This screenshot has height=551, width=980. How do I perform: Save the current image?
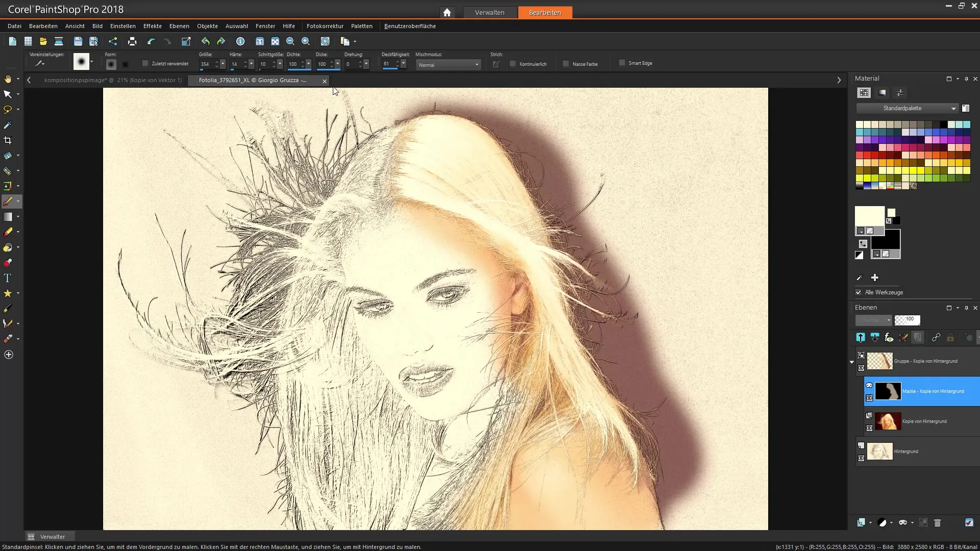pyautogui.click(x=78, y=41)
